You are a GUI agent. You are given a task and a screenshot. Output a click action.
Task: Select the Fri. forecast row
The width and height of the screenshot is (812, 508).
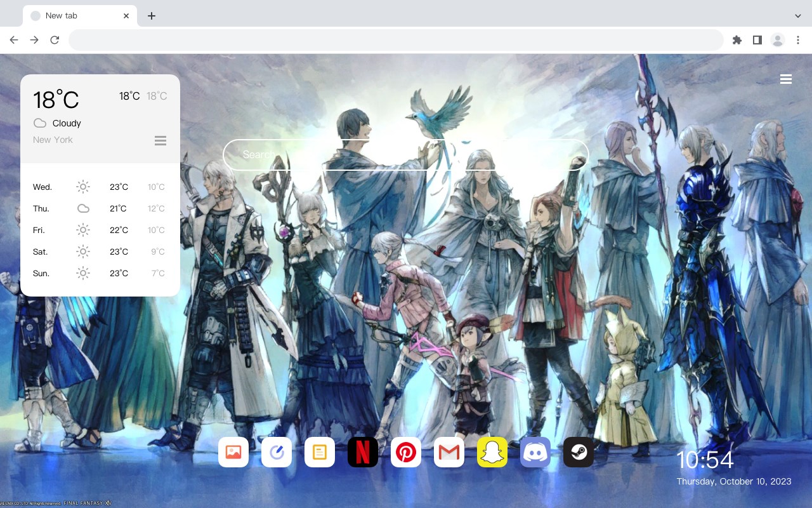(x=100, y=230)
